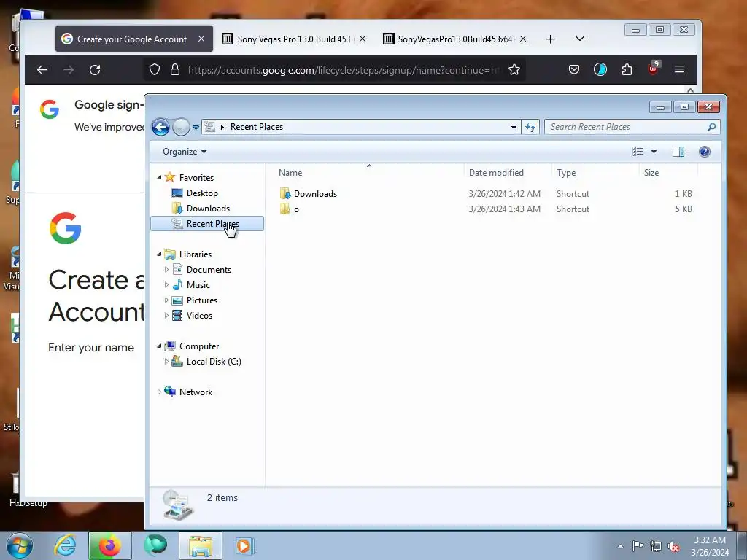View site padlock security information
The height and width of the screenshot is (560, 747).
click(175, 70)
